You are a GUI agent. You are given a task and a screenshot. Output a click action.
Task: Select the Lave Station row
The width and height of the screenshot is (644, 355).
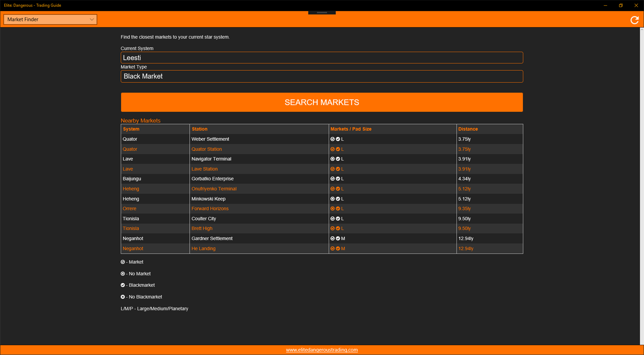[x=322, y=169]
